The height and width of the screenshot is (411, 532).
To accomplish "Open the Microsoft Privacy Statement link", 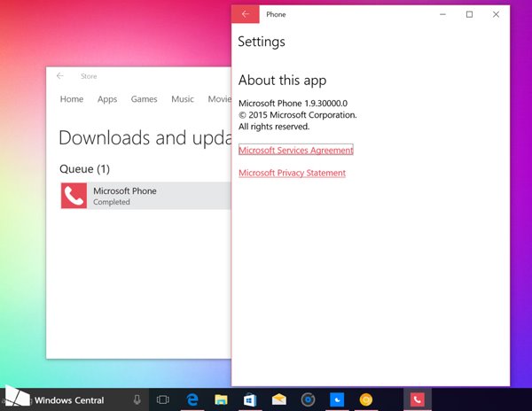I will click(x=292, y=173).
